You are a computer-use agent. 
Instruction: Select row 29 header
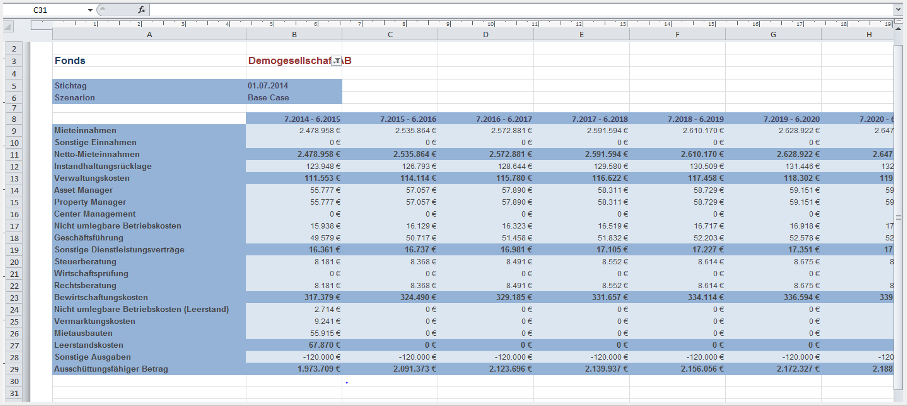(13, 369)
